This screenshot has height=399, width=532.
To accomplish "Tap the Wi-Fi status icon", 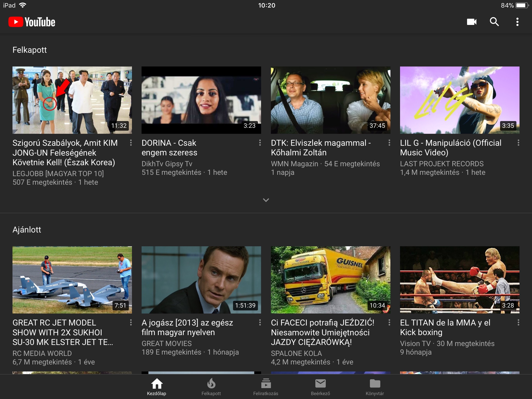I will point(23,5).
